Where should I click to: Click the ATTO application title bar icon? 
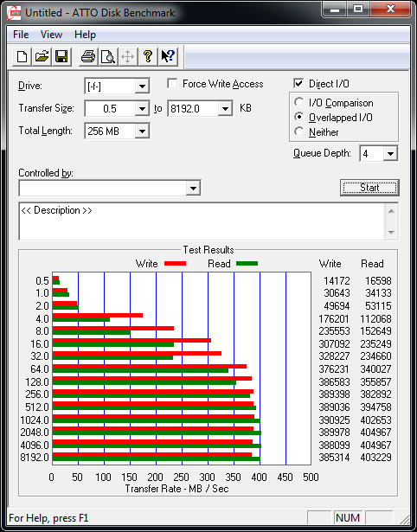(15, 13)
